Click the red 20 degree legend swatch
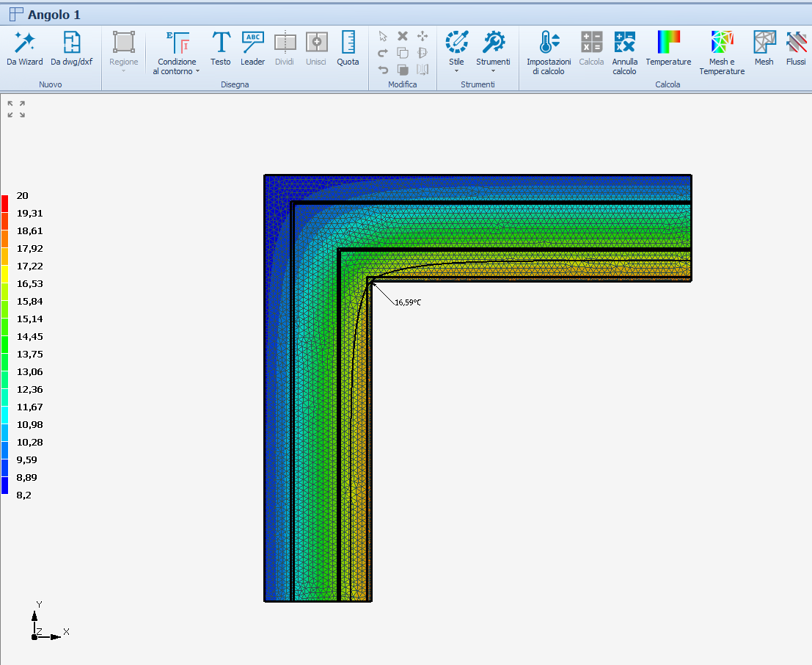 5,203
